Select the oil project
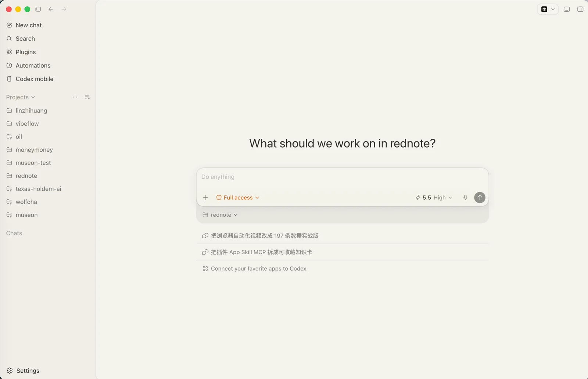 click(x=47, y=137)
